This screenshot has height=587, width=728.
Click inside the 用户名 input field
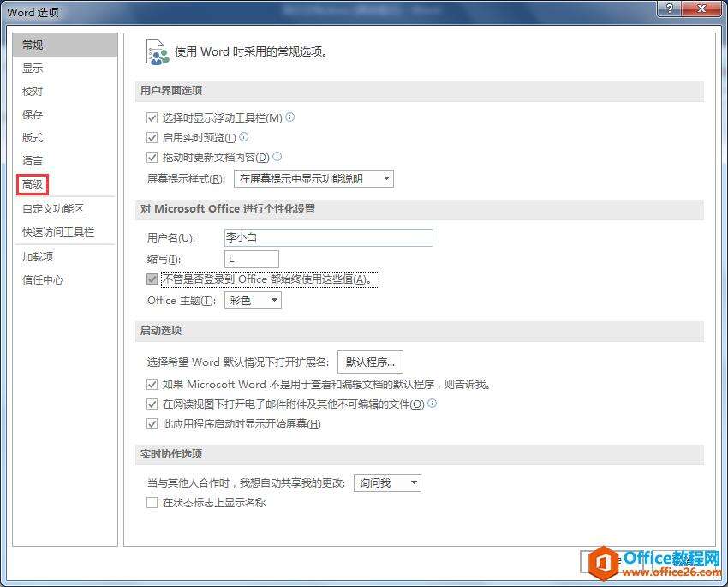click(328, 237)
